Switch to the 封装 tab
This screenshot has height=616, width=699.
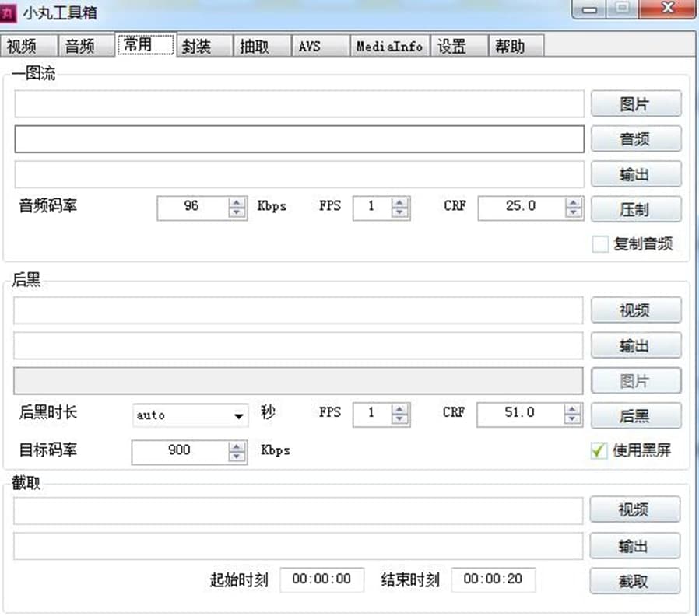(197, 47)
